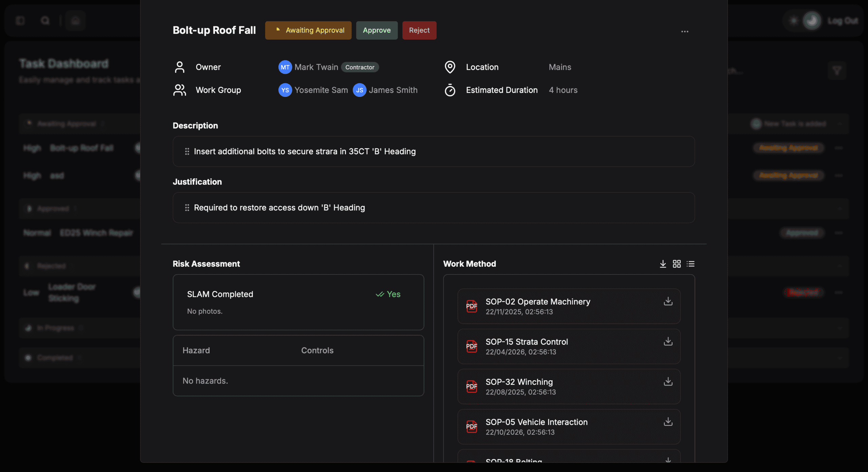Click the Owner person icon
This screenshot has height=472, width=868.
[x=180, y=67]
